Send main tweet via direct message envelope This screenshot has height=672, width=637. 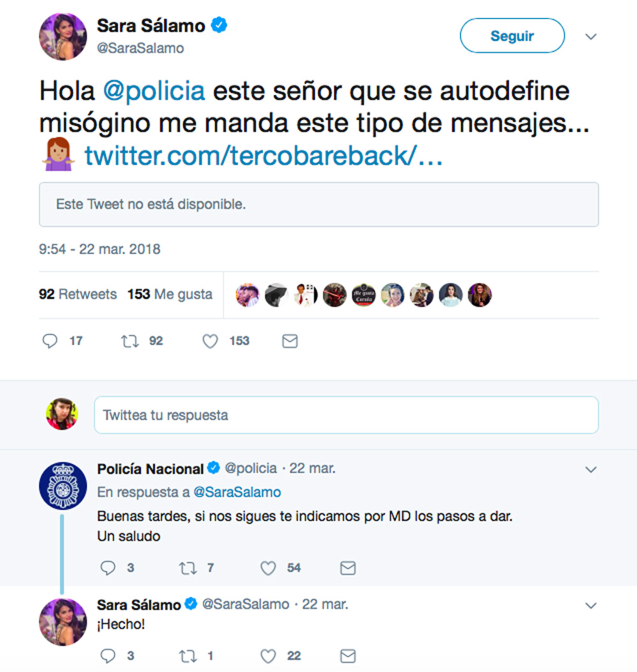pos(290,341)
